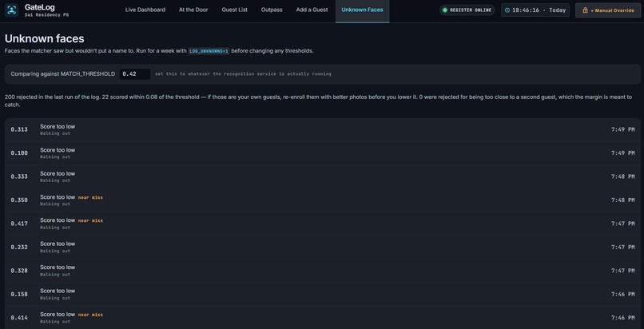Click the GateLog face-scan logo icon
This screenshot has height=329, width=644.
tap(11, 10)
